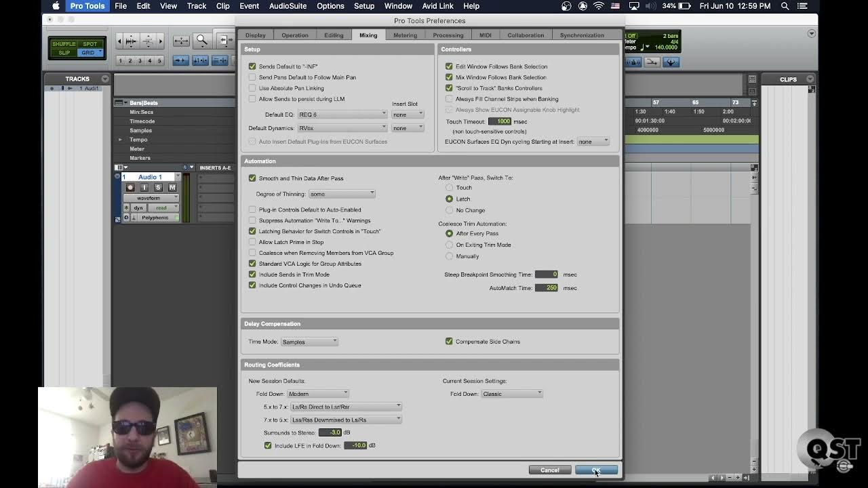Click the metronome button with sound waves
This screenshot has width=868, height=488.
(633, 62)
